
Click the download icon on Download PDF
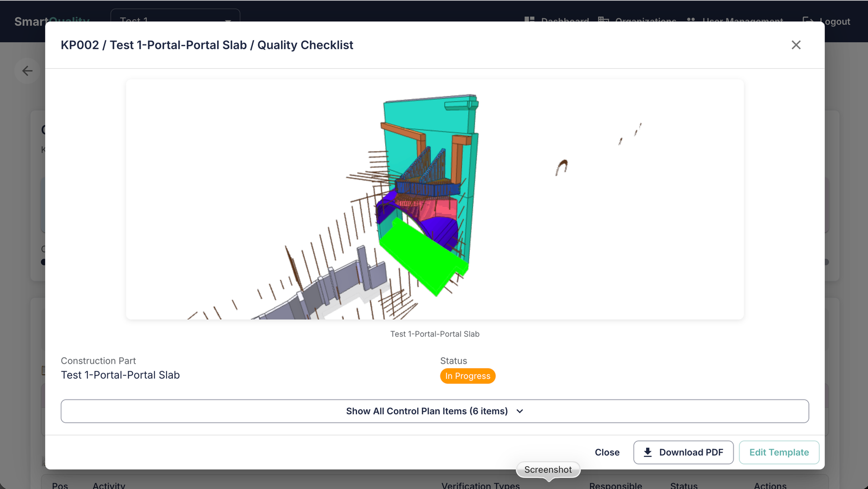[648, 452]
